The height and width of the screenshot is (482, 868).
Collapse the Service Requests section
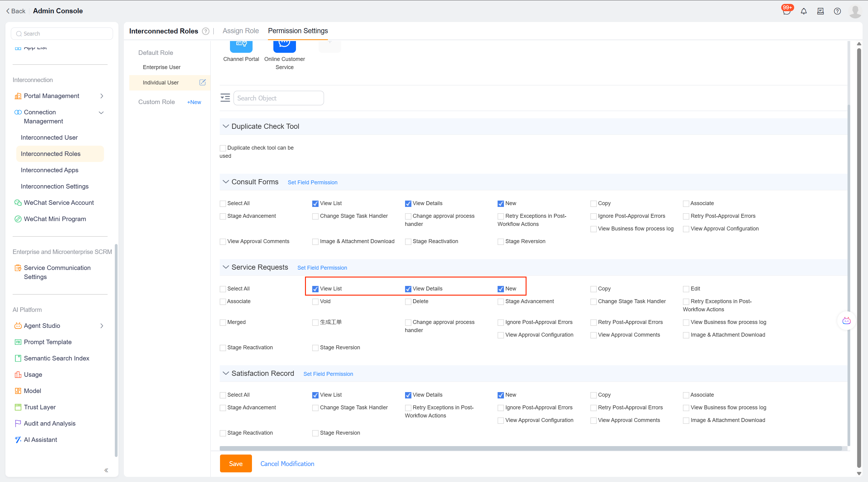[226, 267]
